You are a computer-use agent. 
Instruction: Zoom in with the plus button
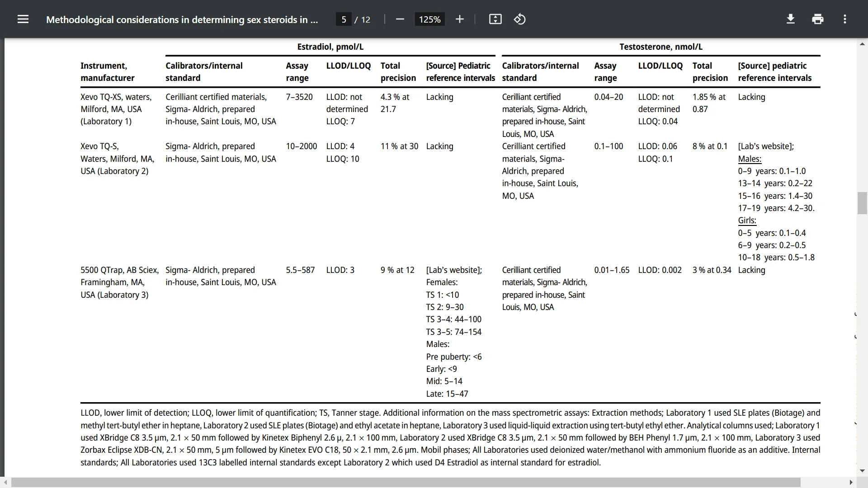(x=459, y=19)
